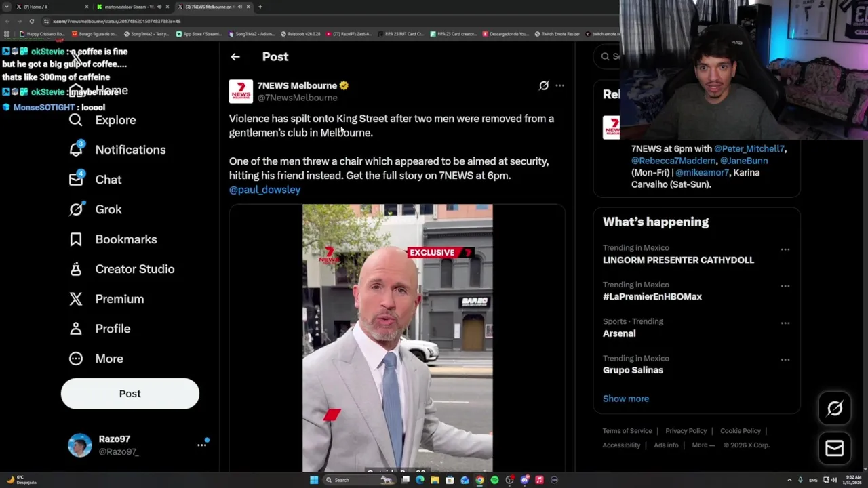Open more options for #LaPremierEnHBOMax trend
Viewport: 868px width, 488px height.
[785, 286]
